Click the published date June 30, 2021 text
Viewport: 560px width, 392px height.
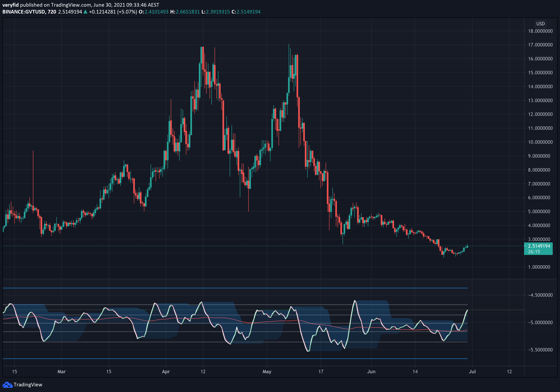coord(109,5)
